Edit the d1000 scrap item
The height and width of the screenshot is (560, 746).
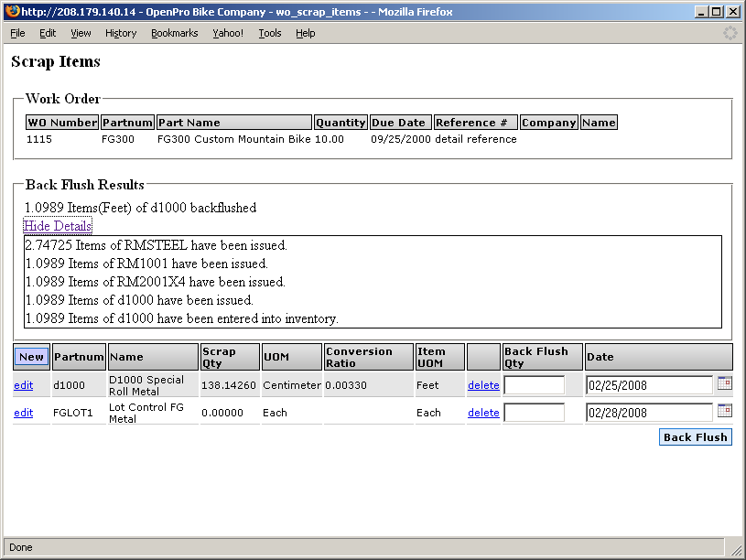point(23,385)
